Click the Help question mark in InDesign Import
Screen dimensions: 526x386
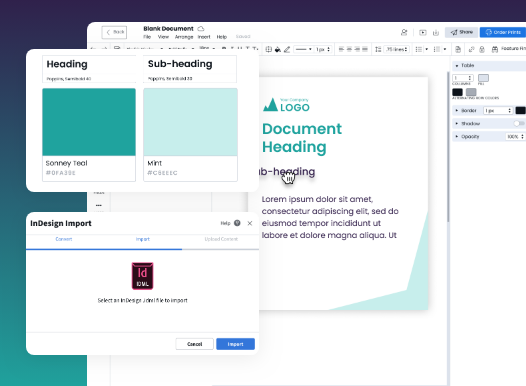237,223
